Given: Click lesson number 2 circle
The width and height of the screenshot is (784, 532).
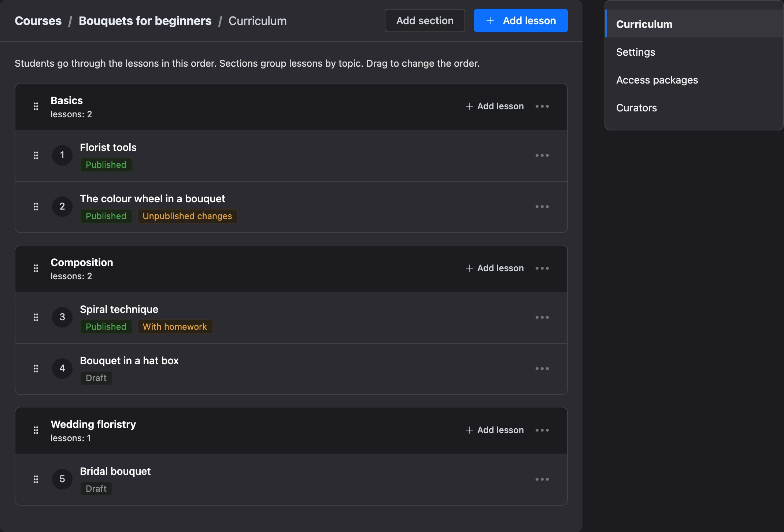Looking at the screenshot, I should click(62, 207).
